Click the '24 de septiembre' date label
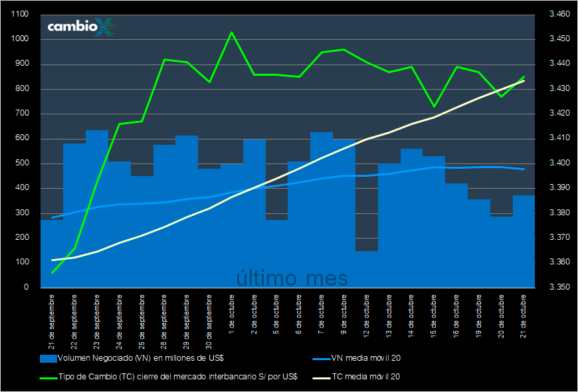The width and height of the screenshot is (578, 392). (x=119, y=322)
